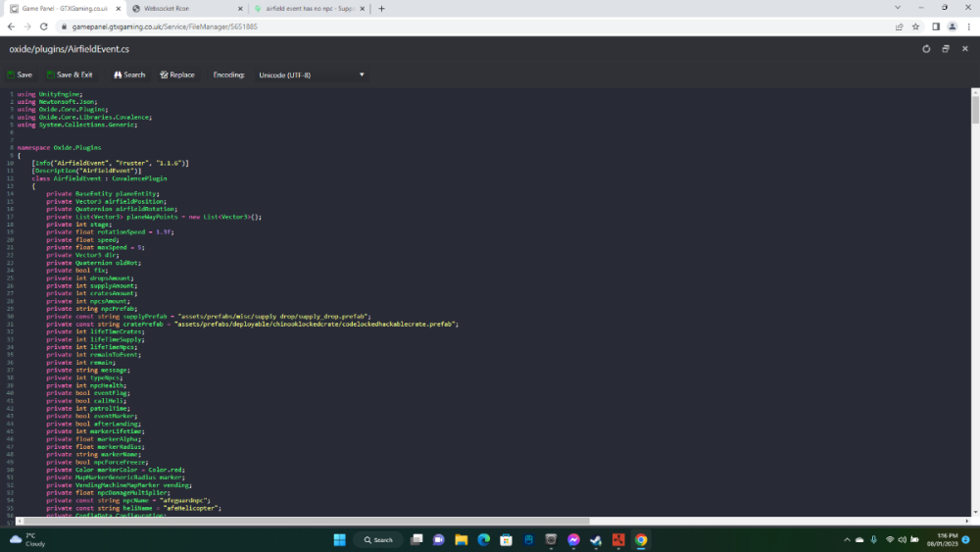Open Messenger from taskbar
The image size is (980, 552).
point(573,539)
